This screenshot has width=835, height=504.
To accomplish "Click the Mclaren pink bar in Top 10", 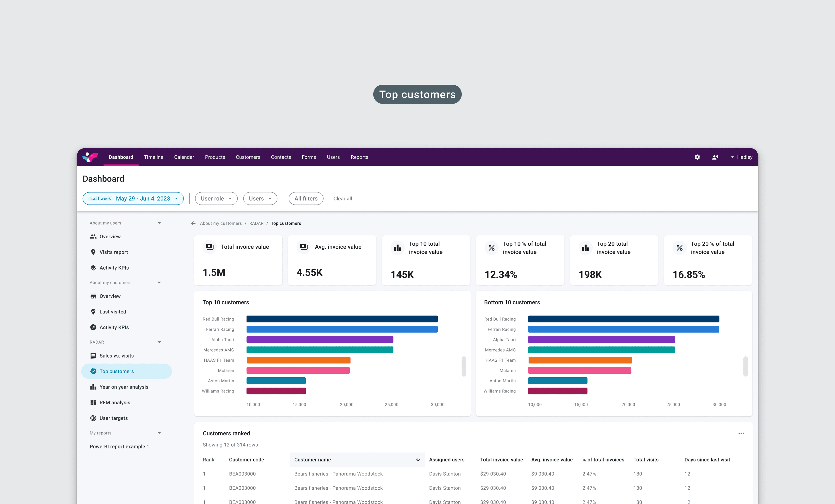I will [298, 371].
